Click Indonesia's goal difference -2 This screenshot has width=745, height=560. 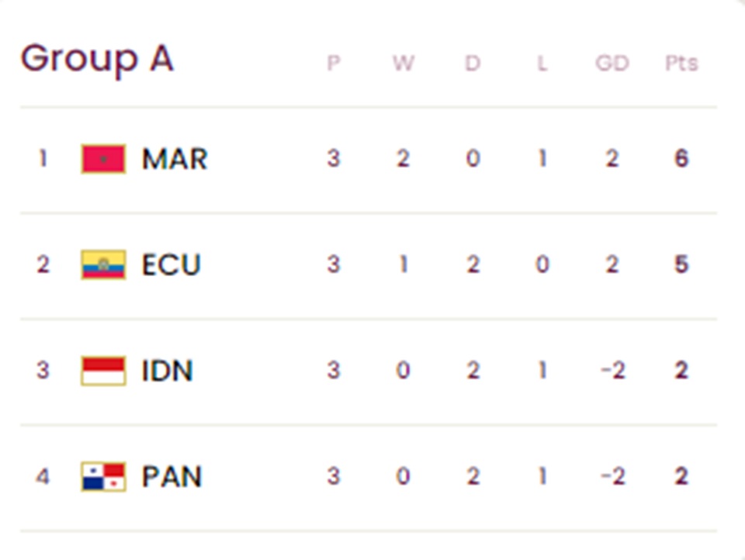(x=613, y=371)
